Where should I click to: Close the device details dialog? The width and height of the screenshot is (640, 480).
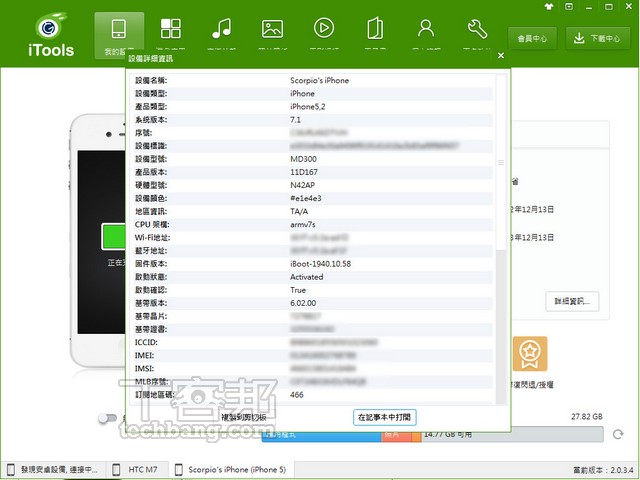click(x=501, y=56)
